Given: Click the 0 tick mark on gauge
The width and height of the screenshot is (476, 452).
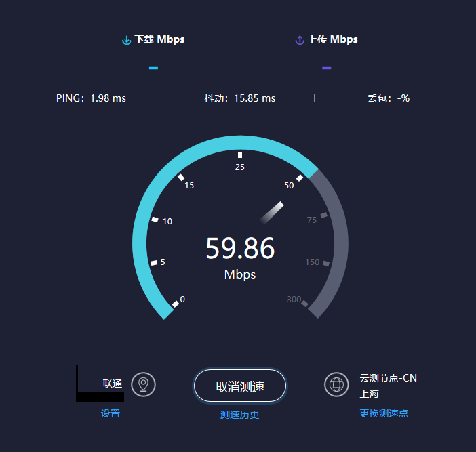Looking at the screenshot, I should pyautogui.click(x=176, y=304).
